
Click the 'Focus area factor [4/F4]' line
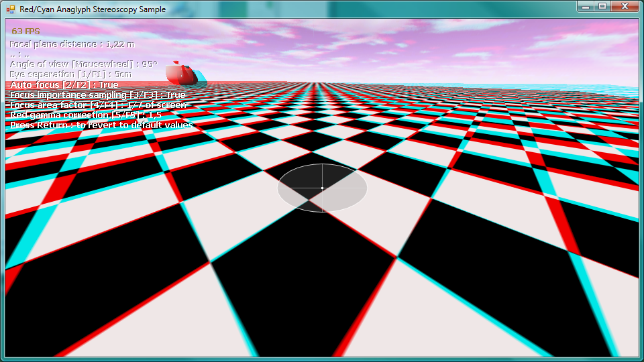click(x=98, y=105)
